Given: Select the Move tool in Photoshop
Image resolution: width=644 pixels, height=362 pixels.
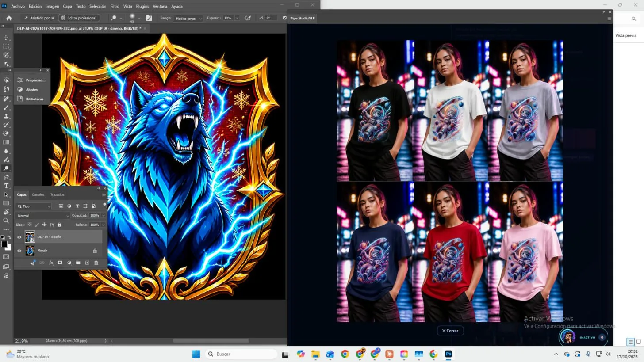Looking at the screenshot, I should [x=6, y=38].
